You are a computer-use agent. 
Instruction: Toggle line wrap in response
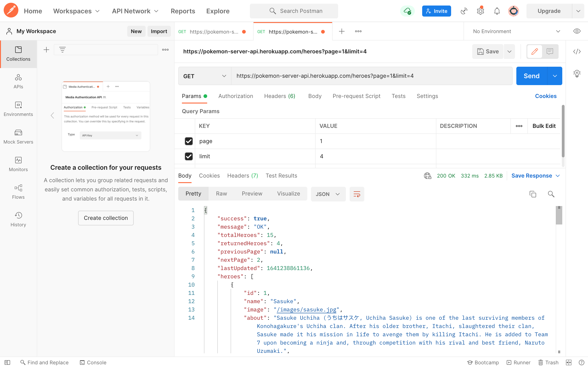(x=357, y=194)
